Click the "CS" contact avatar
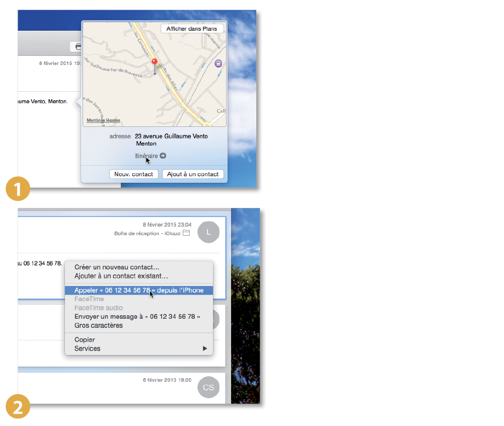This screenshot has height=426, width=504. tap(208, 387)
